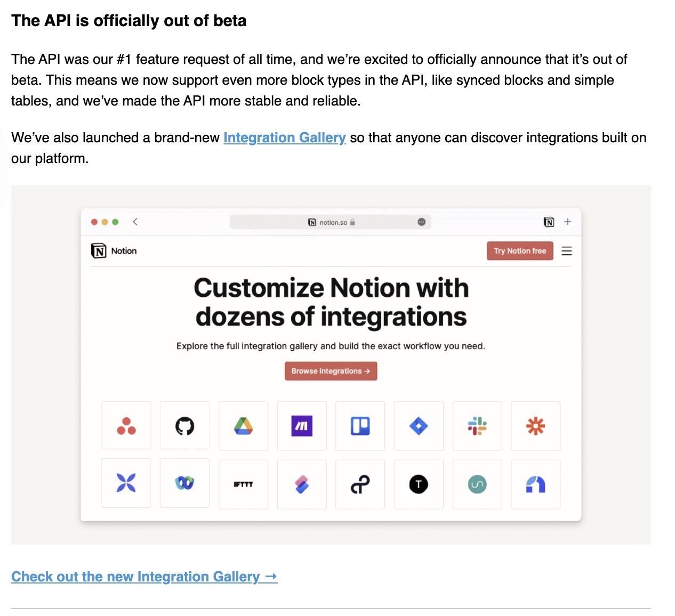This screenshot has width=675, height=616.
Task: Click the Typeform integration icon
Action: [419, 484]
